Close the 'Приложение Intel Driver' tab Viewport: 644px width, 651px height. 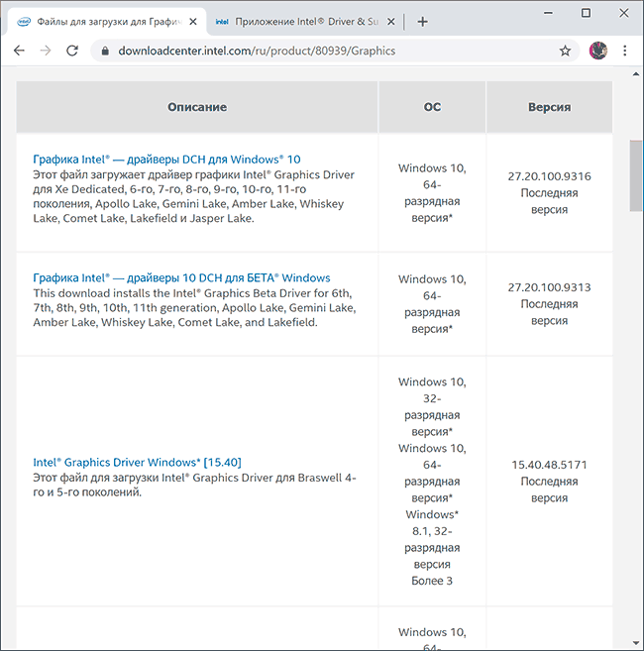(x=391, y=22)
